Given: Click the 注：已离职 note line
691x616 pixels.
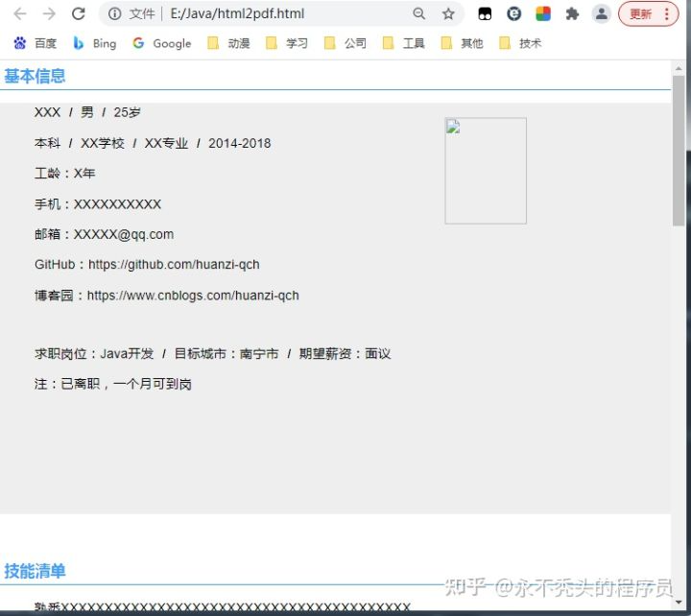Looking at the screenshot, I should coord(113,384).
